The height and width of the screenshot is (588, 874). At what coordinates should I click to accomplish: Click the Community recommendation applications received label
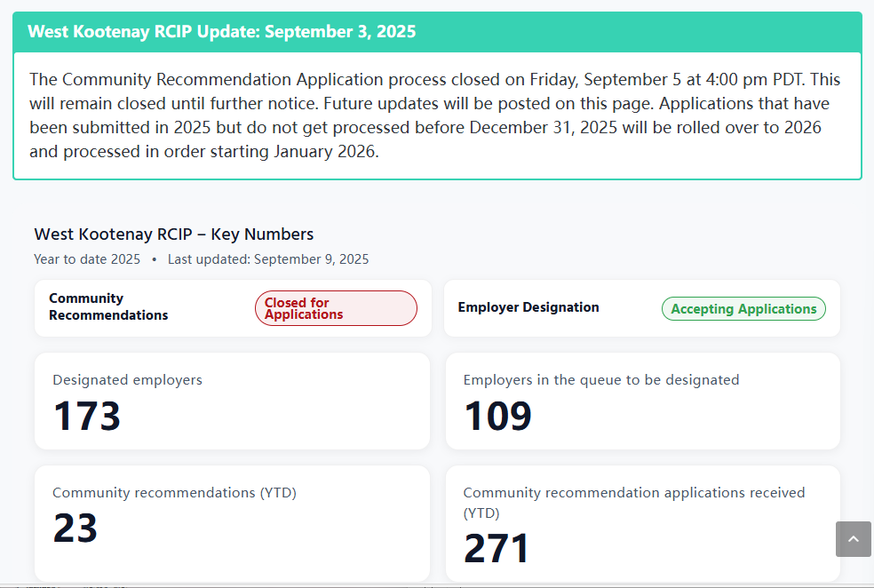pyautogui.click(x=633, y=493)
